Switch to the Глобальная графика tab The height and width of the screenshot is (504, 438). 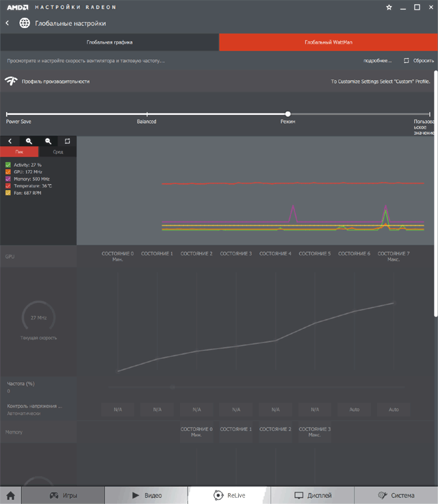pos(109,42)
